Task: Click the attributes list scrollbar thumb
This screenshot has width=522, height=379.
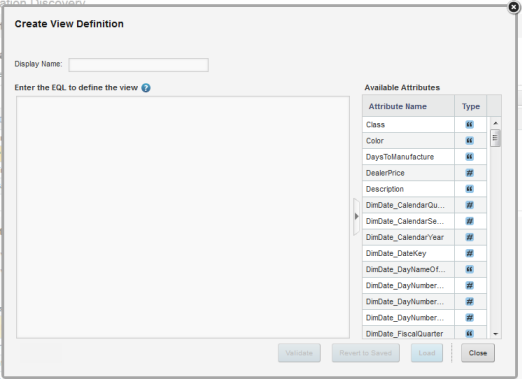Action: click(x=495, y=138)
